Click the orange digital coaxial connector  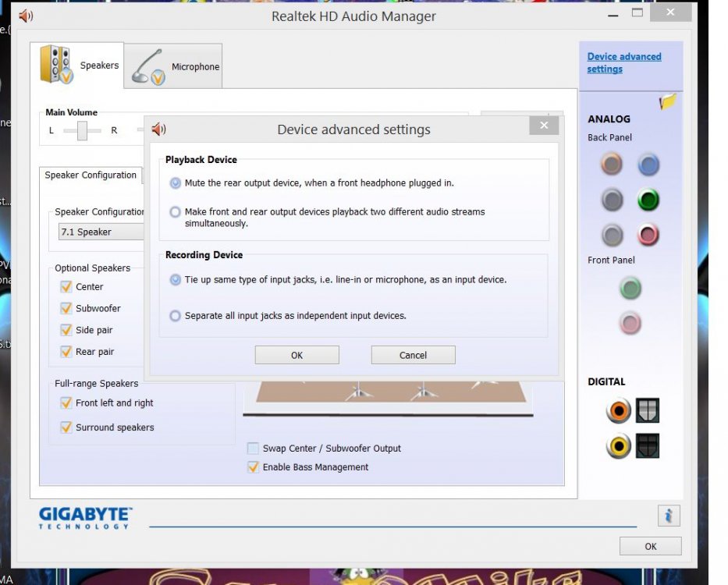pos(619,411)
